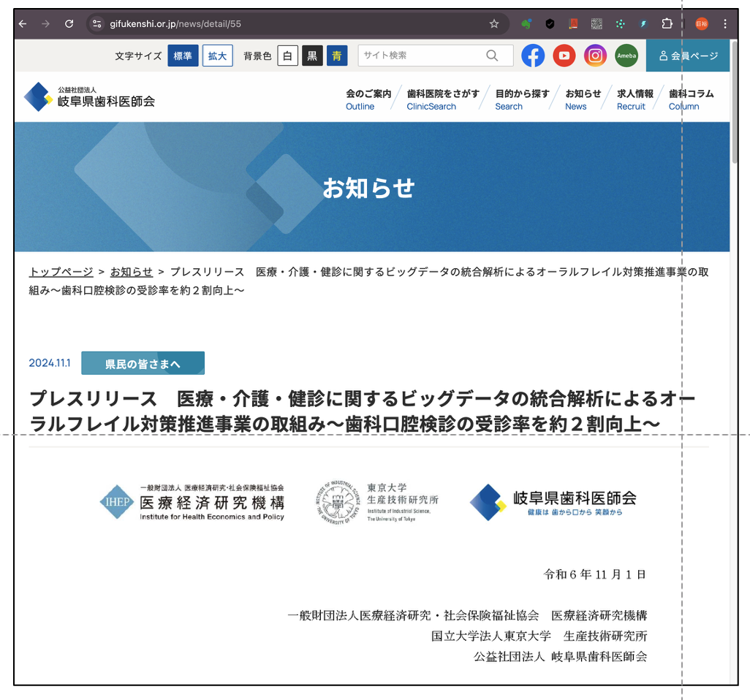Open the green Ameba blog icon
Image resolution: width=750 pixels, height=700 pixels.
pyautogui.click(x=626, y=56)
